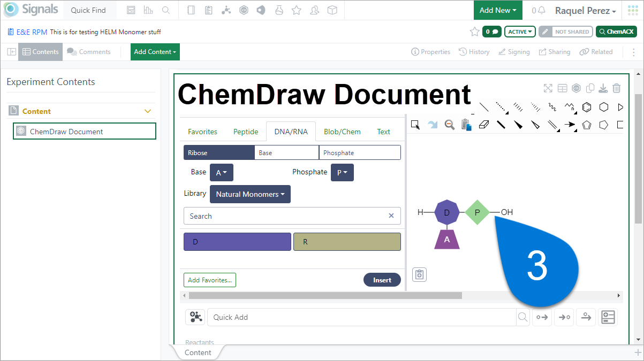Click the zoom out magnifier tool
The image size is (644, 361).
[x=449, y=125]
